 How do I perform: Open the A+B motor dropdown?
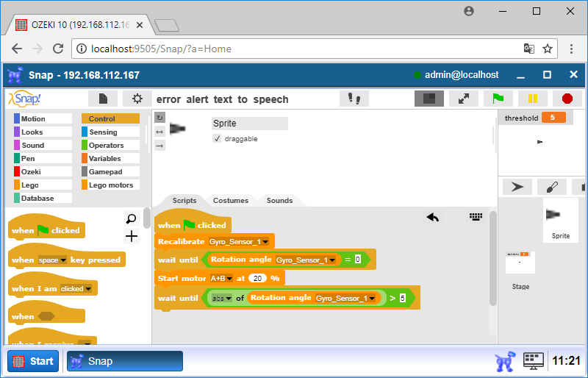click(221, 279)
